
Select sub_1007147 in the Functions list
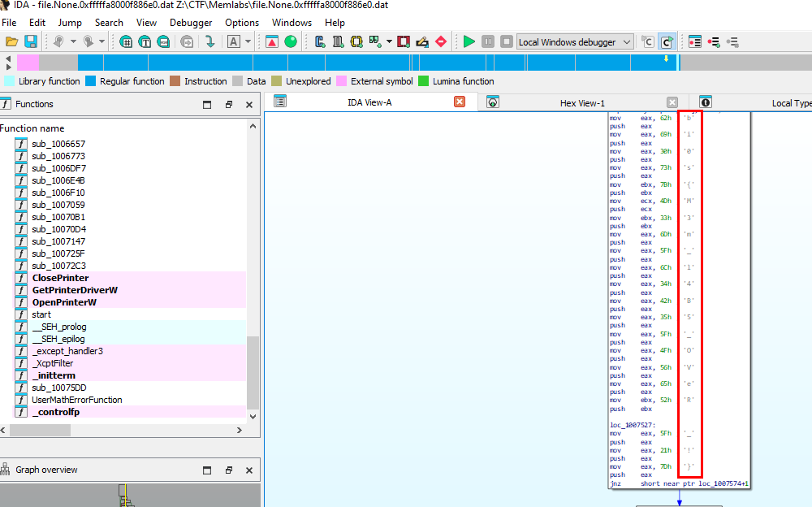coord(58,241)
